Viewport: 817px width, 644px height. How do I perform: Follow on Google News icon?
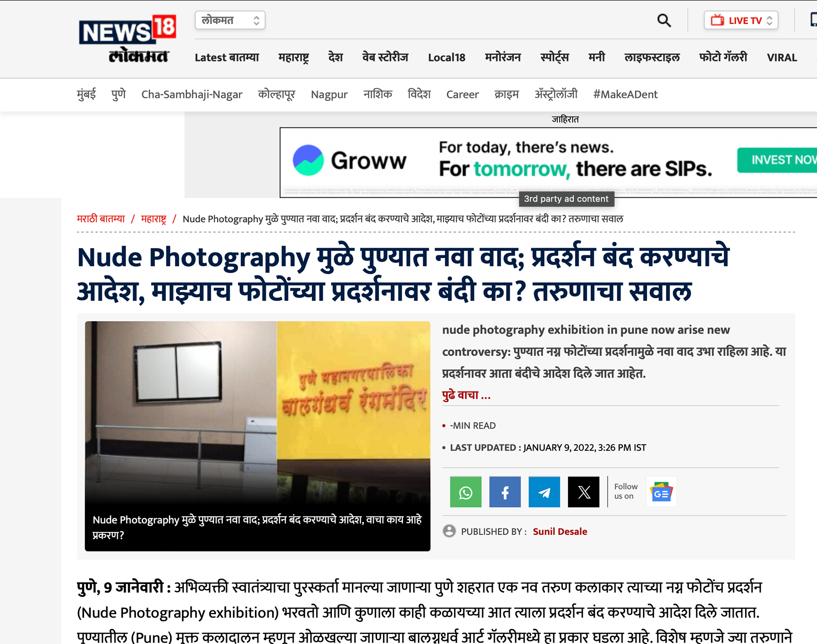pos(661,492)
